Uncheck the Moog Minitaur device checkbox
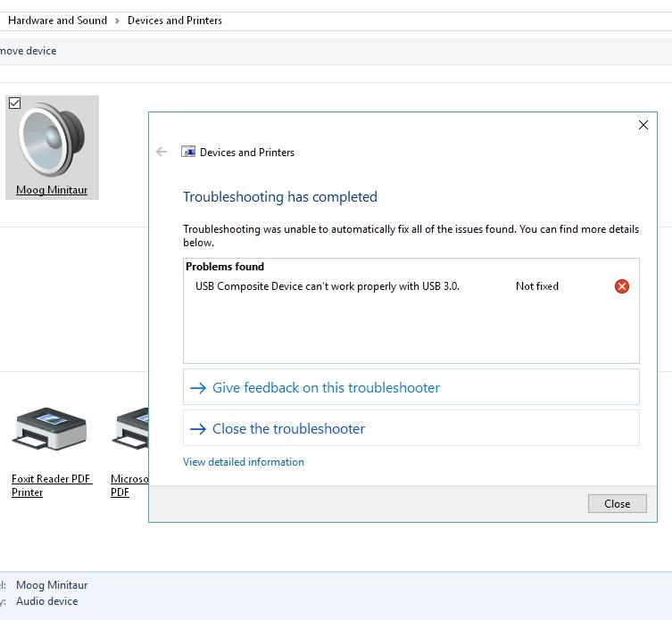 (x=14, y=103)
